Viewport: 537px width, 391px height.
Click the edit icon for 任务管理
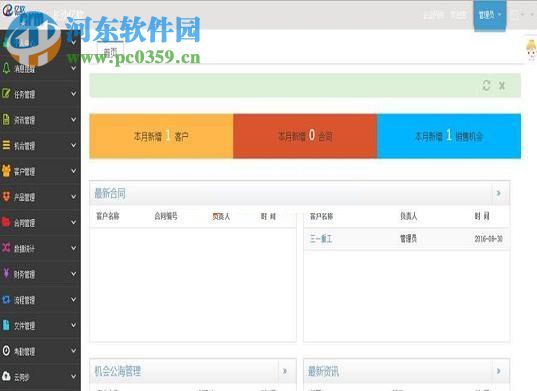pyautogui.click(x=6, y=93)
